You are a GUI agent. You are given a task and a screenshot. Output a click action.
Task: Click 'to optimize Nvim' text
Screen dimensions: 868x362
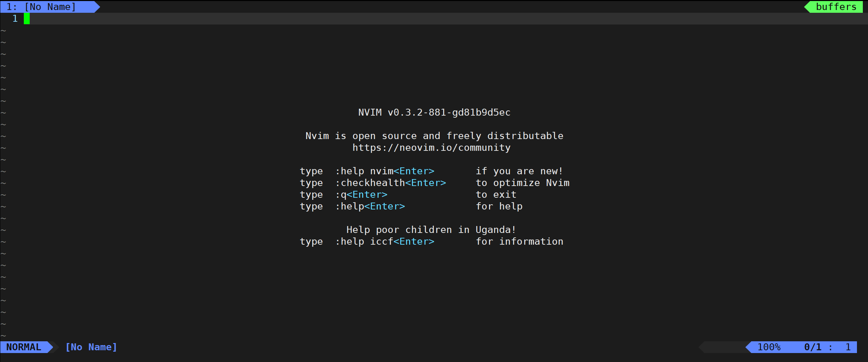523,183
